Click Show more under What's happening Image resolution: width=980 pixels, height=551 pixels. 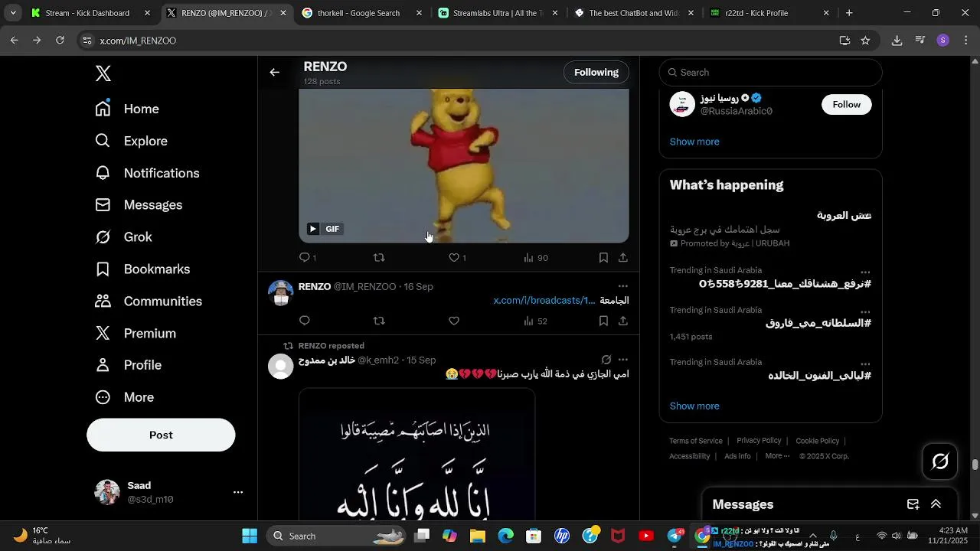[x=694, y=406]
